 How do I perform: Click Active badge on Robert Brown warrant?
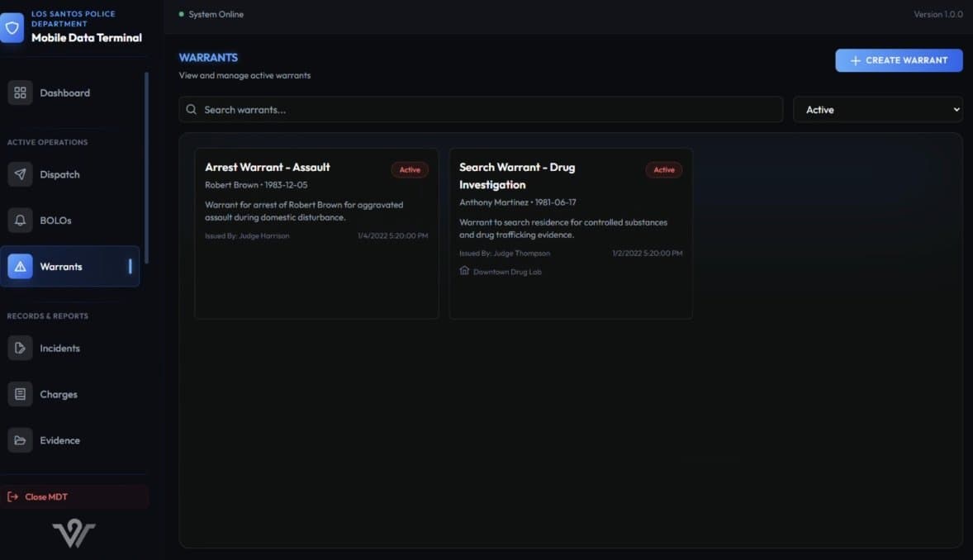[410, 170]
